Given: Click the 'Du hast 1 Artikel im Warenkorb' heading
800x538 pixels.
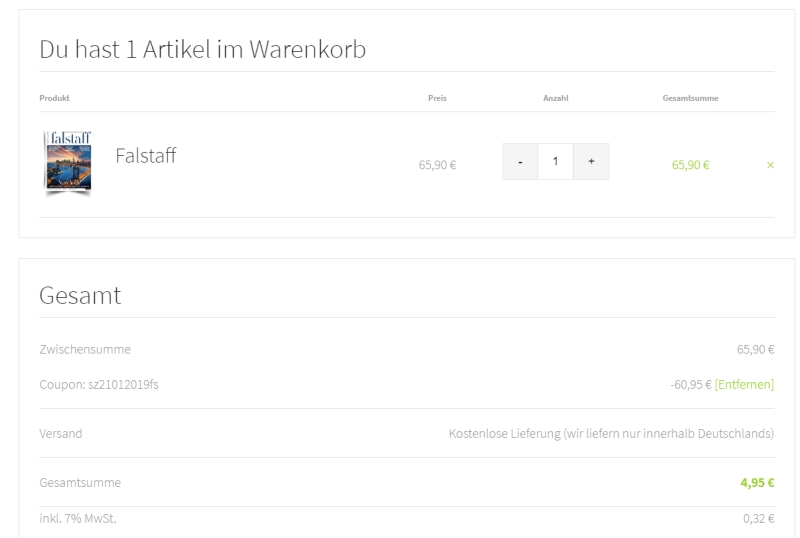Looking at the screenshot, I should tap(202, 48).
